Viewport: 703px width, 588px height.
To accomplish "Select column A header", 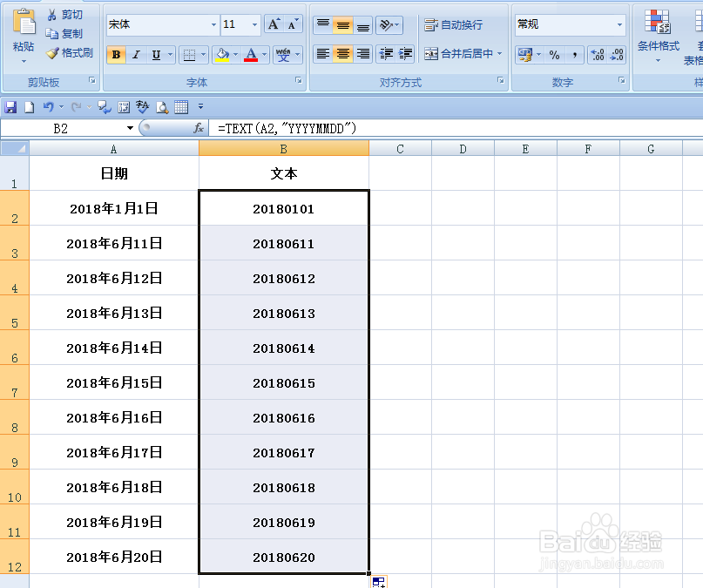I will (x=114, y=149).
